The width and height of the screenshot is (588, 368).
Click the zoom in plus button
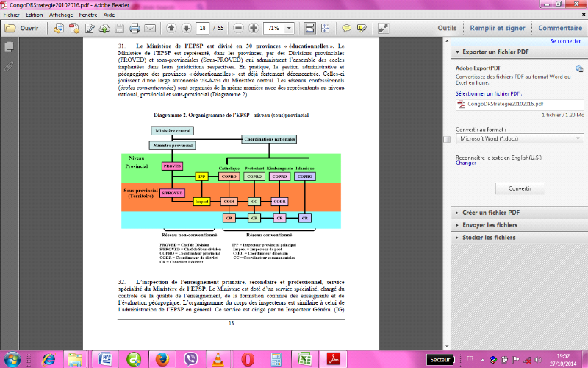pyautogui.click(x=253, y=28)
